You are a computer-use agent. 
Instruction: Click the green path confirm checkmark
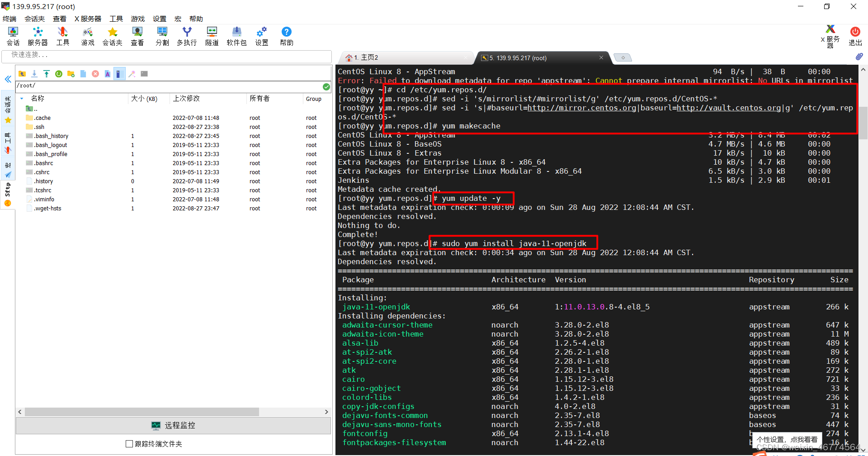326,86
